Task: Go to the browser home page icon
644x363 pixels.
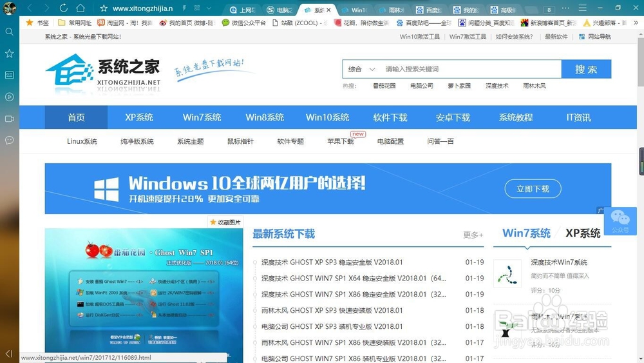Action: click(80, 8)
